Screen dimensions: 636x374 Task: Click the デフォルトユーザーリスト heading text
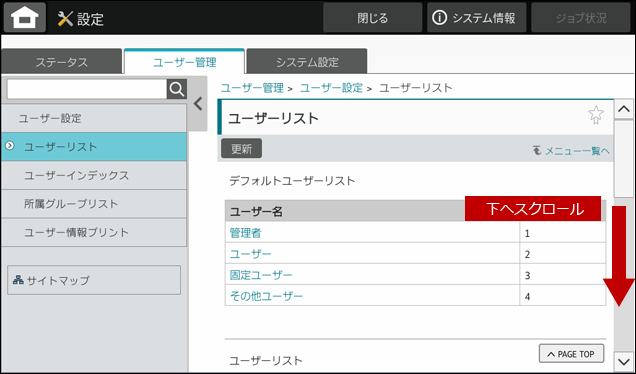pos(292,181)
